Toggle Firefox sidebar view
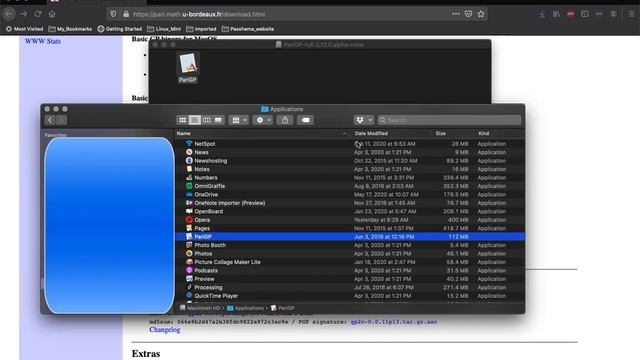 584,14
